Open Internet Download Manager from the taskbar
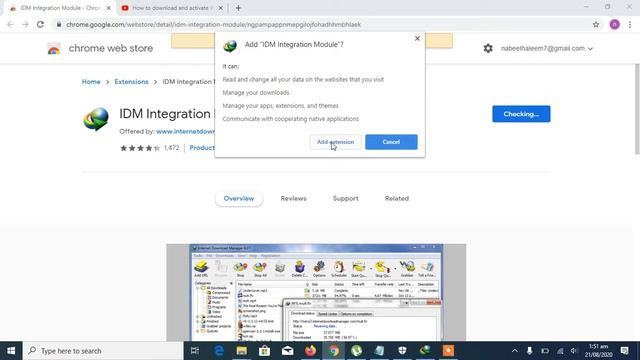 tap(425, 351)
